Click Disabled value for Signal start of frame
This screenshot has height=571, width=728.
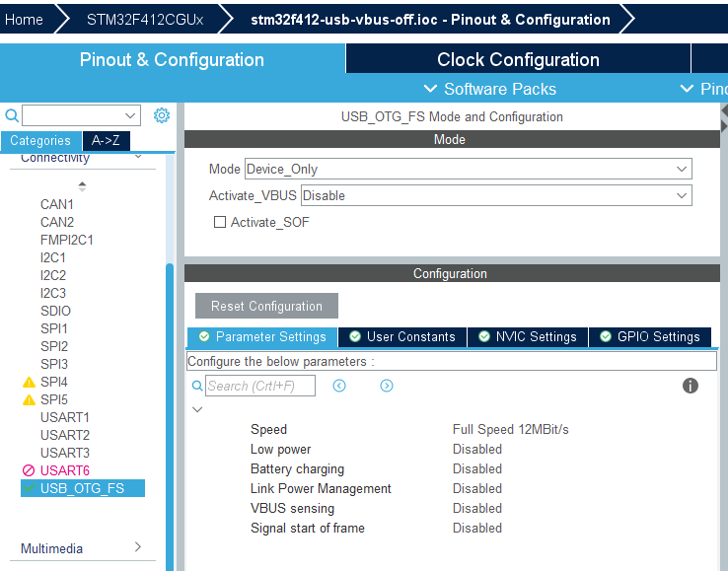pos(477,528)
